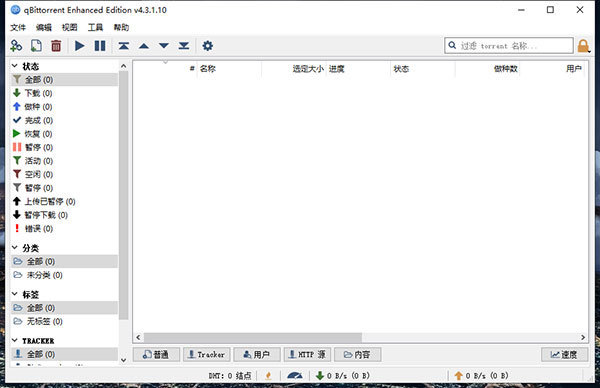The height and width of the screenshot is (388, 600).
Task: Open the 文件 menu
Action: [x=18, y=28]
